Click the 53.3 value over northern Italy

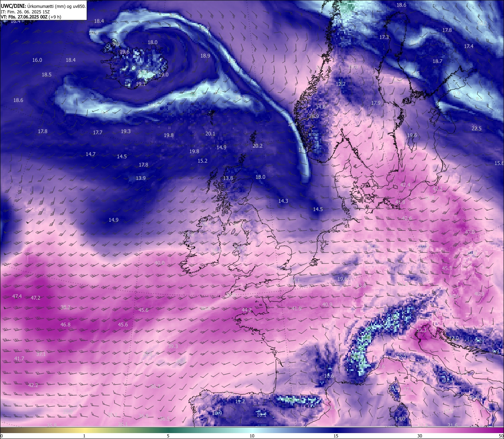point(421,330)
